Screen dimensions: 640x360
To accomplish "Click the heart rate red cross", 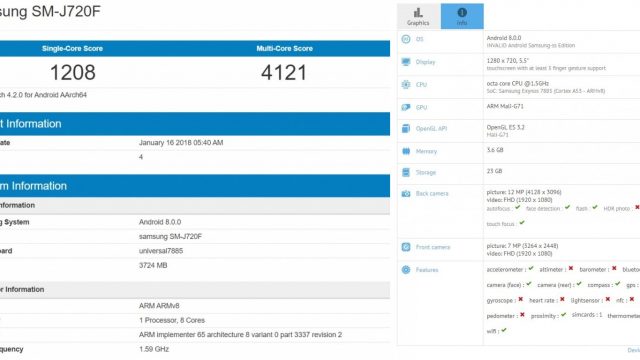I will [x=562, y=299].
